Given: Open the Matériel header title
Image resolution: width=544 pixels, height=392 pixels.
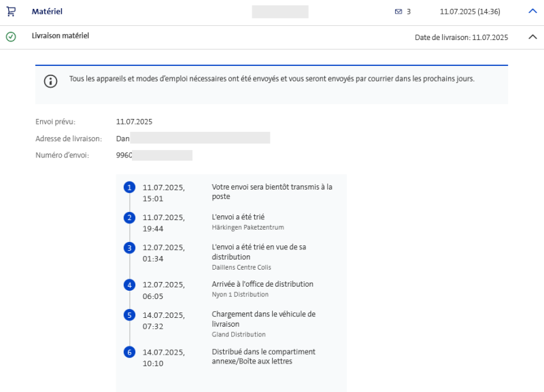Looking at the screenshot, I should [x=47, y=12].
